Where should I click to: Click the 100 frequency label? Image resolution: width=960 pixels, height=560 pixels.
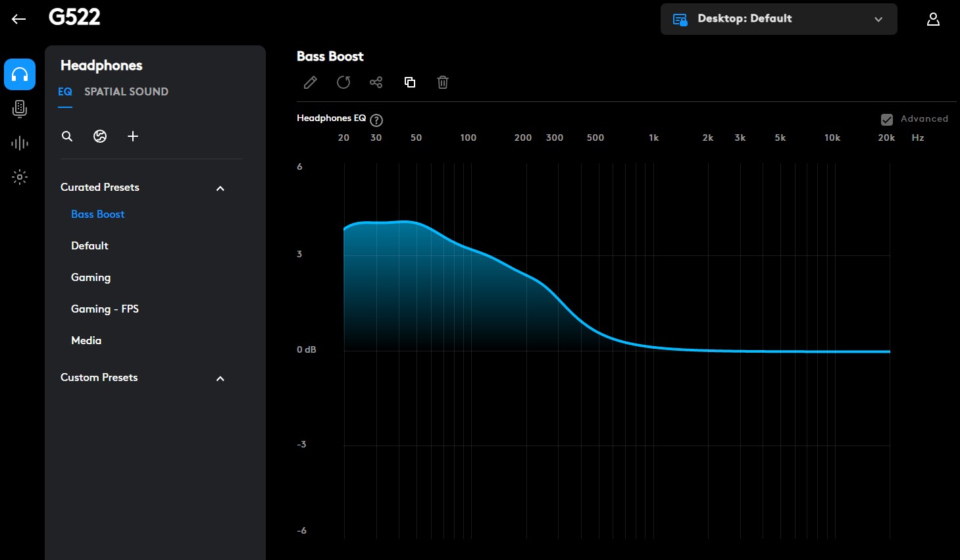coord(468,138)
